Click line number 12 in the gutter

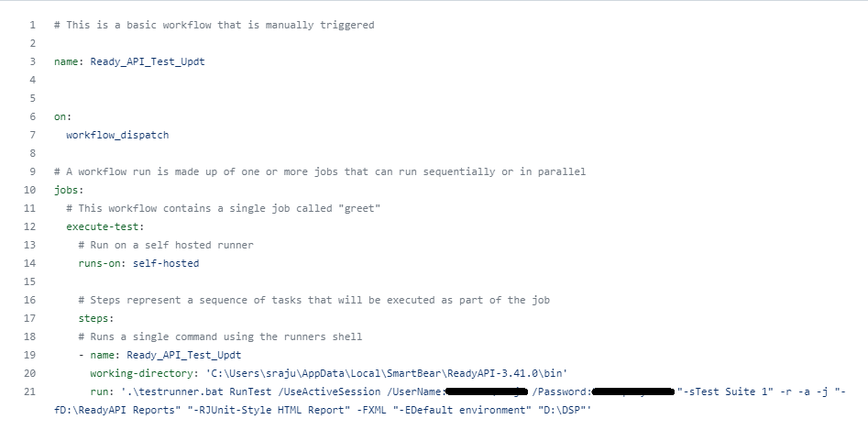click(31, 226)
